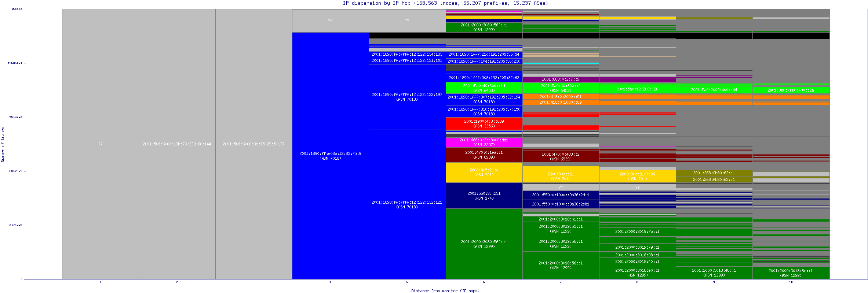Select olive block 2001:268:fb80:62::1
Image resolution: width=868 pixels, height=293 pixels.
[714, 173]
